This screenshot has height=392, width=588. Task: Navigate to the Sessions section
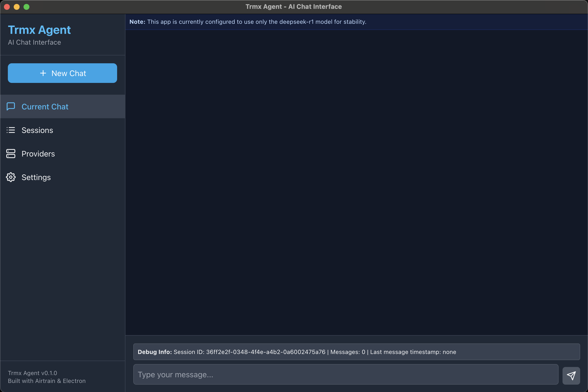37,130
